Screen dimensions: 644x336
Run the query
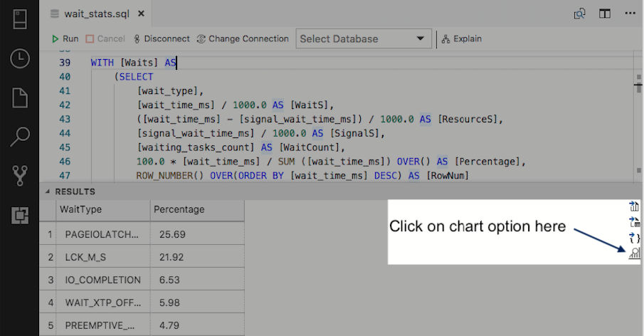coord(65,39)
